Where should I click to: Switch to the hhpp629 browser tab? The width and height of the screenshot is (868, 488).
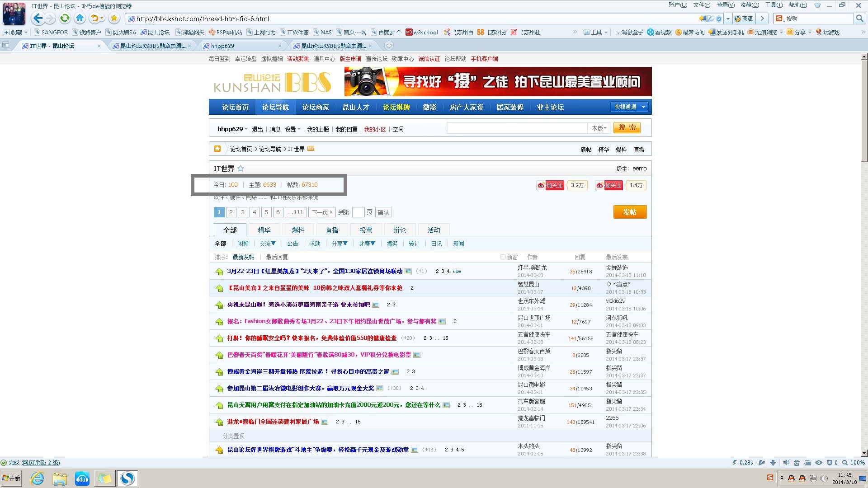coord(242,46)
